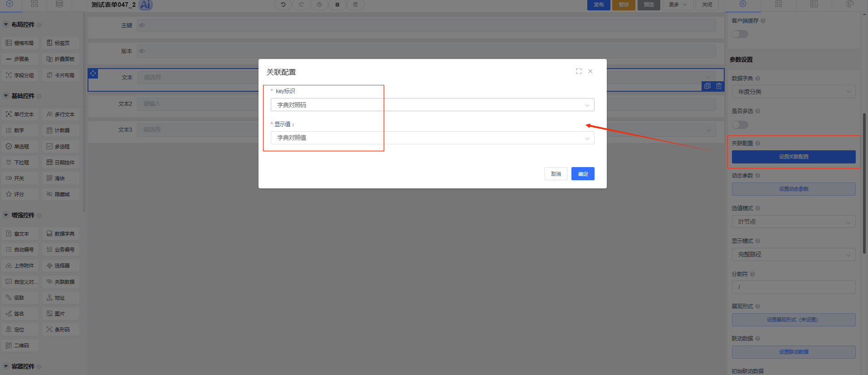Open the 显示值 dropdown
The image size is (868, 375).
(432, 138)
